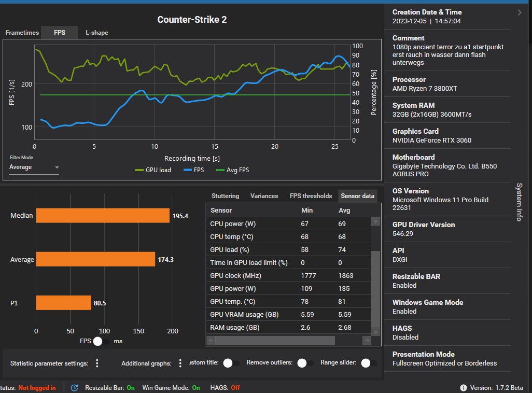The width and height of the screenshot is (532, 393).
Task: Open the Variances tab
Action: click(264, 196)
